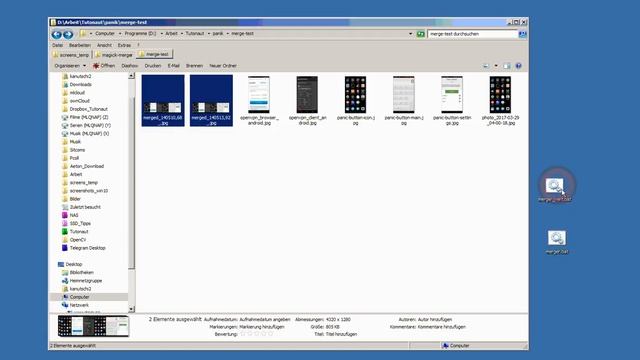Click the change view icon in toolbar
Image resolution: width=640 pixels, height=360 pixels.
(x=486, y=66)
